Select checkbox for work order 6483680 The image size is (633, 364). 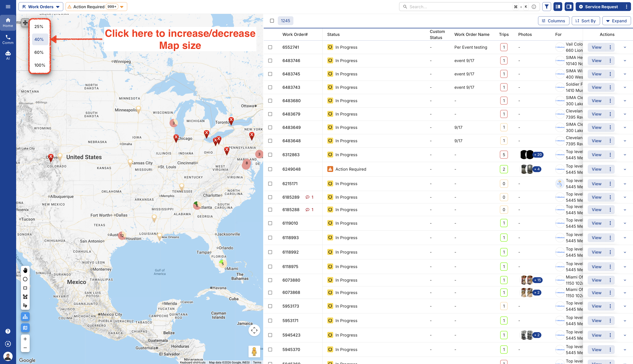click(270, 101)
